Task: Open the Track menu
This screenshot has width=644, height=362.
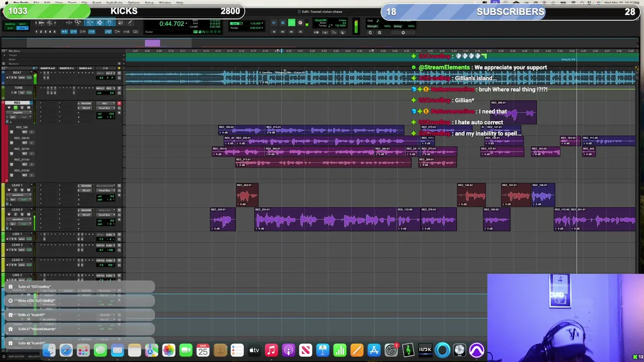Action: (72, 3)
